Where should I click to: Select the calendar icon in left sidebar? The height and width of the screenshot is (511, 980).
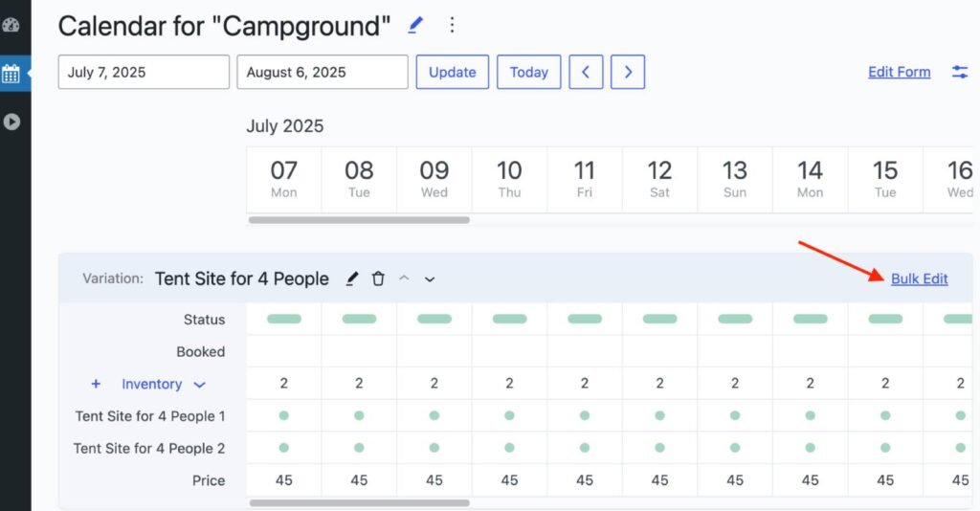point(11,74)
